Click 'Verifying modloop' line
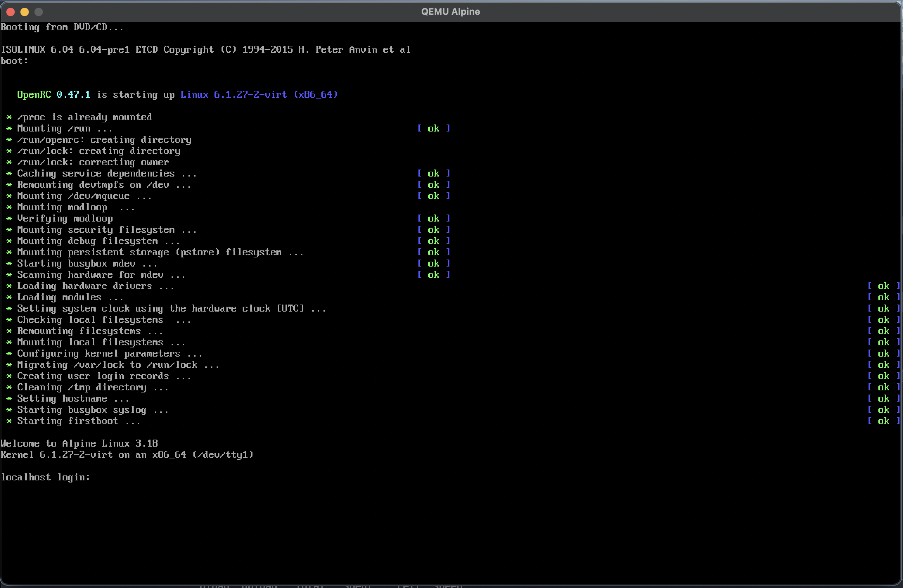The width and height of the screenshot is (903, 588). pos(65,218)
